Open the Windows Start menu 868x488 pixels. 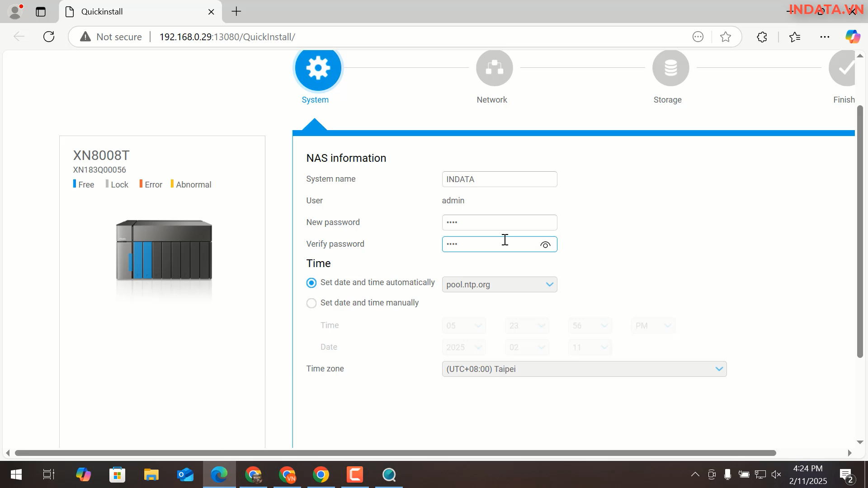[16, 474]
